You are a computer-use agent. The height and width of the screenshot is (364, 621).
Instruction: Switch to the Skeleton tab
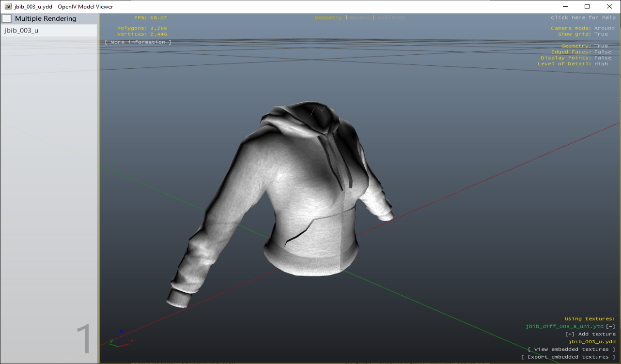point(391,17)
